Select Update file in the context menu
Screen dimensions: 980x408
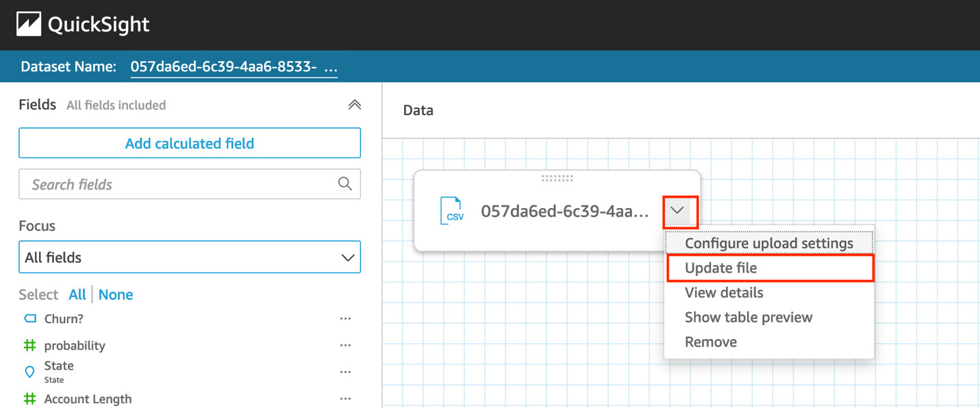770,268
